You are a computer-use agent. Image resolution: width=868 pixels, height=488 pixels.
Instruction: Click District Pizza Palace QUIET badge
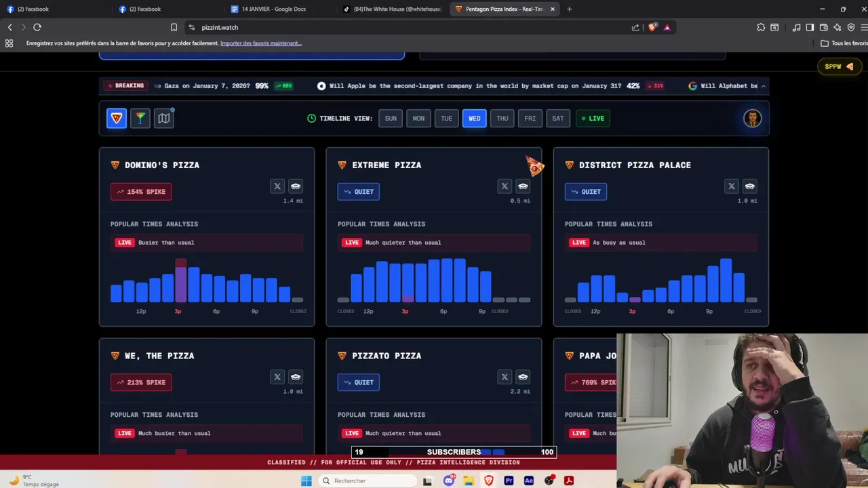click(586, 192)
